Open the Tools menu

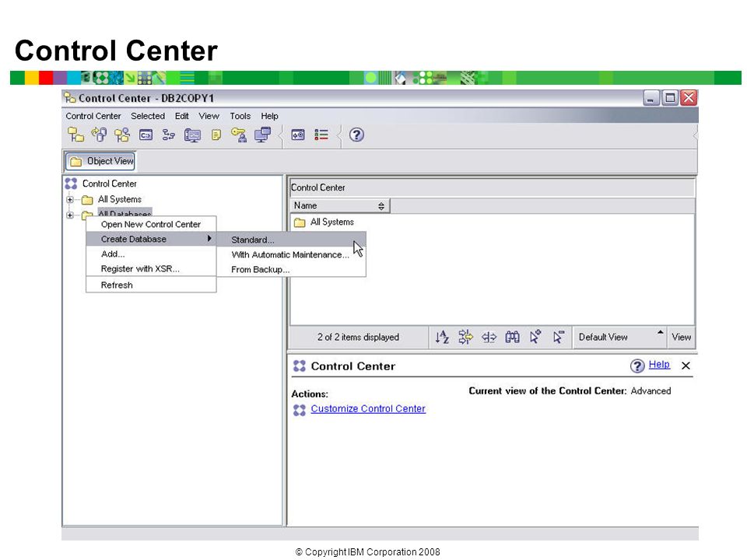(x=240, y=116)
